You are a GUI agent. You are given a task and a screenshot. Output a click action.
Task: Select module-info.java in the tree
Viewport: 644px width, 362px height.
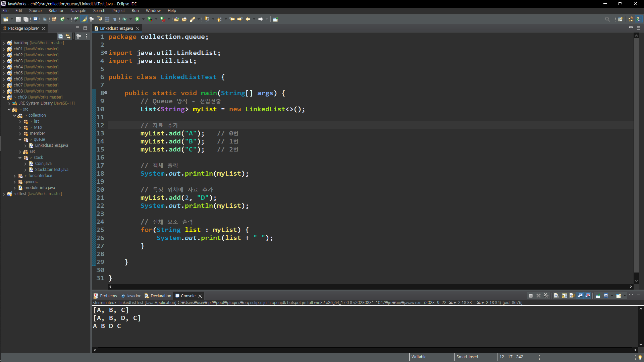point(40,188)
